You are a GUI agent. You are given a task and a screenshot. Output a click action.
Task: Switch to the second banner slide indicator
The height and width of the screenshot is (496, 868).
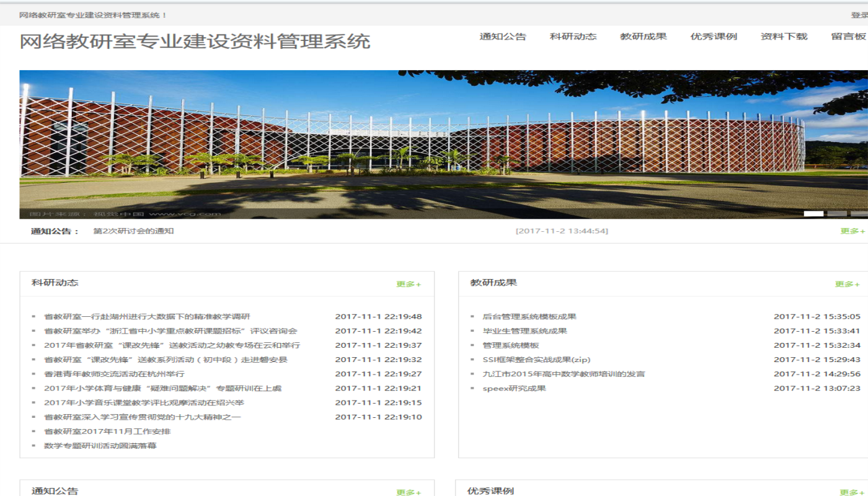(837, 214)
